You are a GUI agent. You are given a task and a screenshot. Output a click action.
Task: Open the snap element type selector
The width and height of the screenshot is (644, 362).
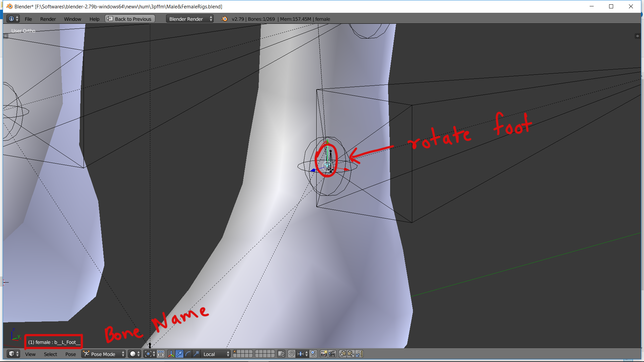(x=303, y=354)
